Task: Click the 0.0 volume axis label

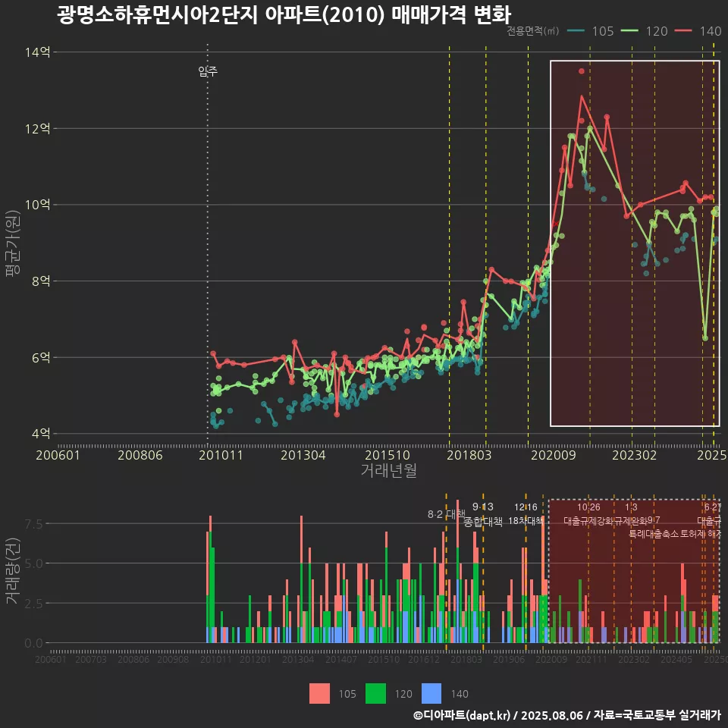Action: pyautogui.click(x=33, y=644)
